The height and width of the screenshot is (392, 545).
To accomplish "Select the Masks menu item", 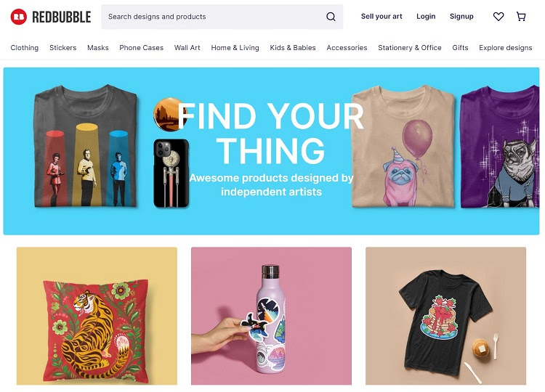I will coord(98,48).
